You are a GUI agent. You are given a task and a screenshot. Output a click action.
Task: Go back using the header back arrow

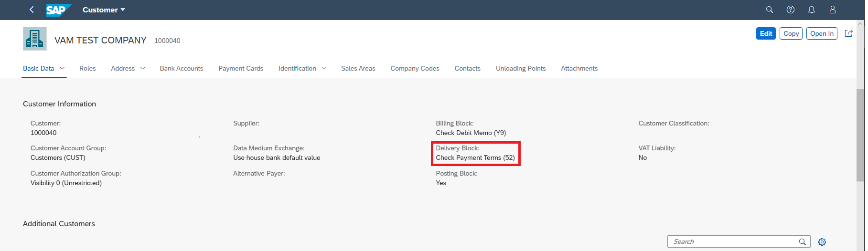[32, 10]
